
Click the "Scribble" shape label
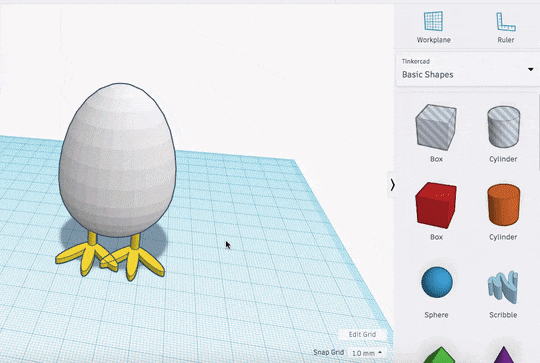[503, 315]
